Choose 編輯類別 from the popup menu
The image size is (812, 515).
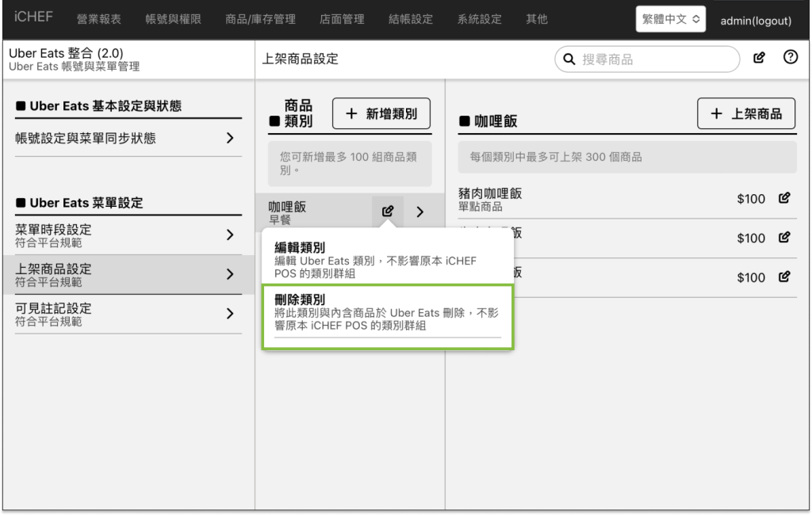[x=388, y=260]
